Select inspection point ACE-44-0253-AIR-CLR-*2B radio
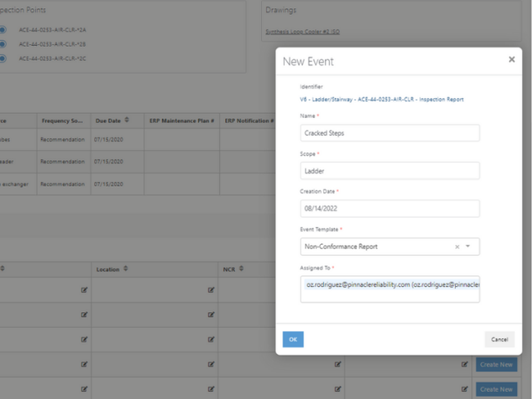Image resolution: width=532 pixels, height=399 pixels. pyautogui.click(x=3, y=44)
